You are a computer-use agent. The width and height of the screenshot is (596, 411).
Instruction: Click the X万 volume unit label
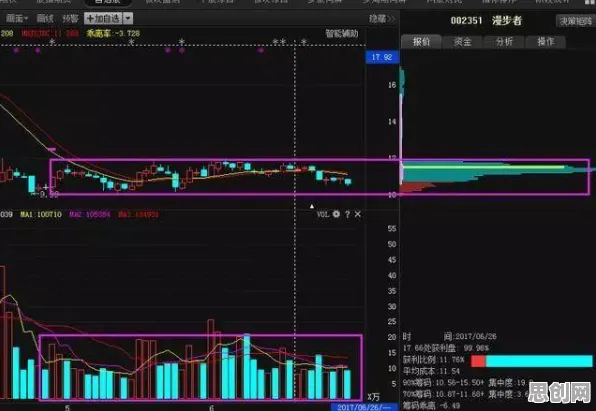[374, 397]
